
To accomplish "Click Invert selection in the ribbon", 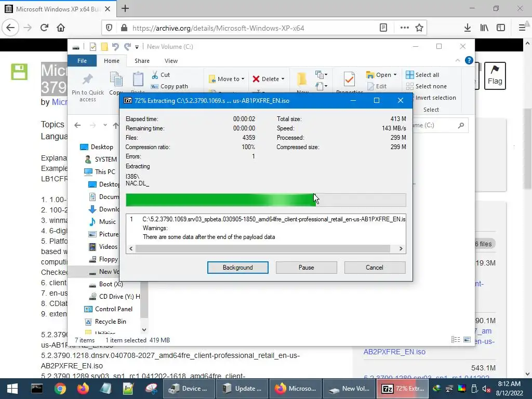I will tap(436, 98).
